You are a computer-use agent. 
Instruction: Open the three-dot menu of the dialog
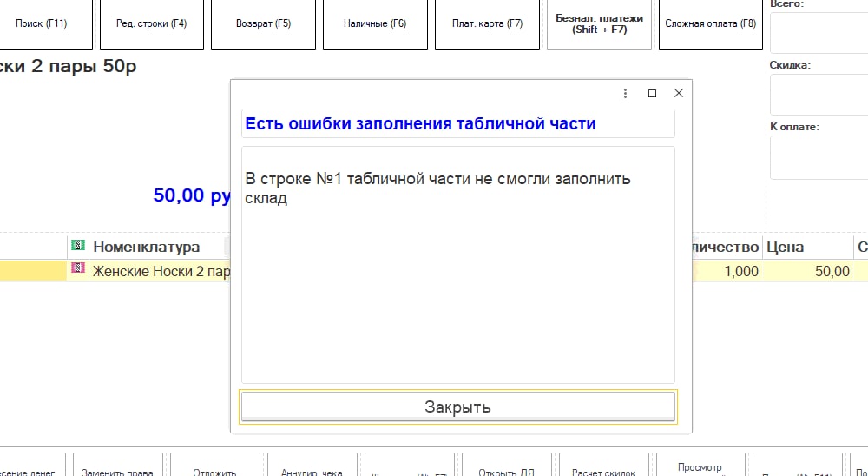[x=625, y=94]
